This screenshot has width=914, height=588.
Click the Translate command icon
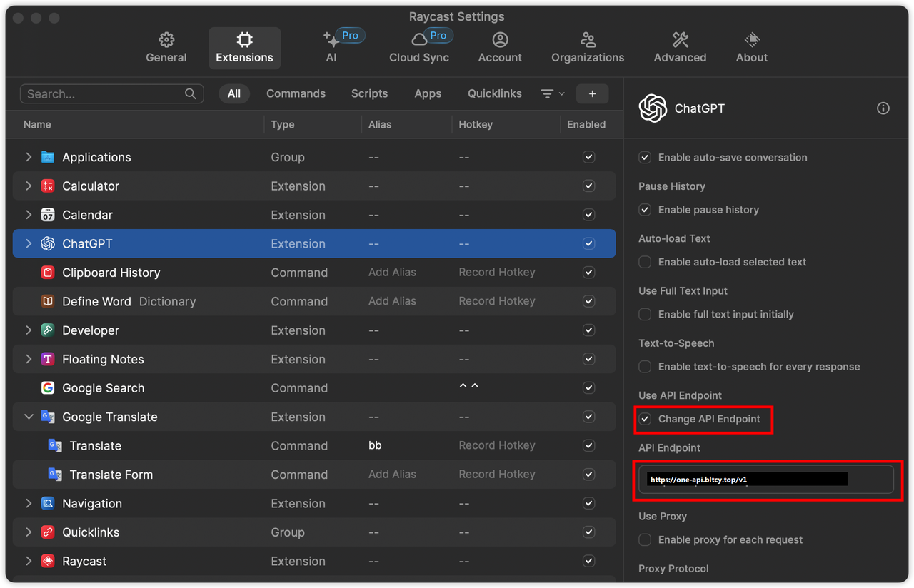55,445
